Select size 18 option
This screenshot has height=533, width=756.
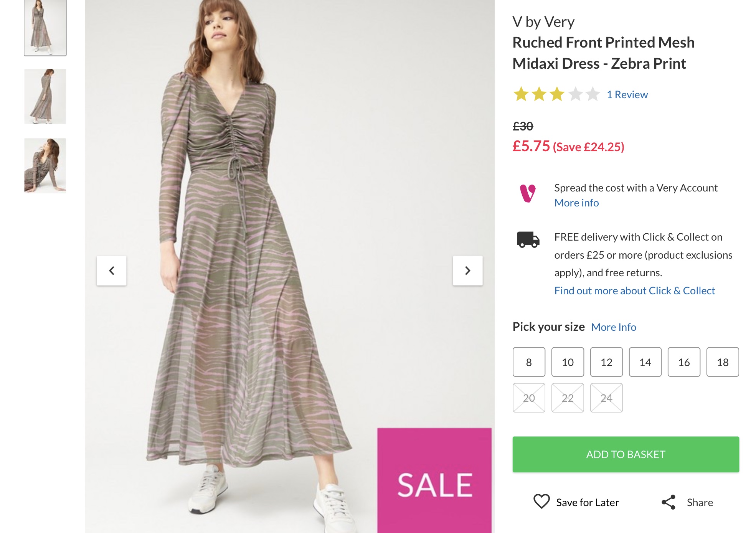pyautogui.click(x=723, y=362)
